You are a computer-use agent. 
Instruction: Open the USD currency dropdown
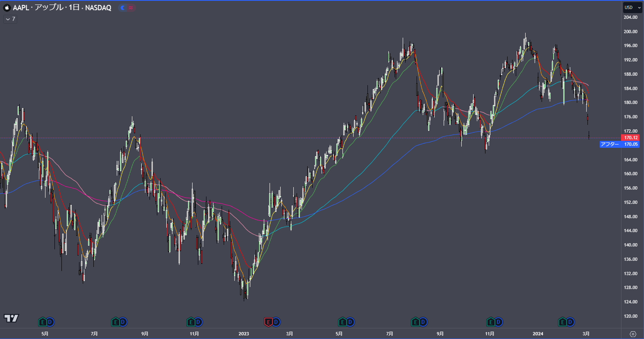click(x=633, y=7)
